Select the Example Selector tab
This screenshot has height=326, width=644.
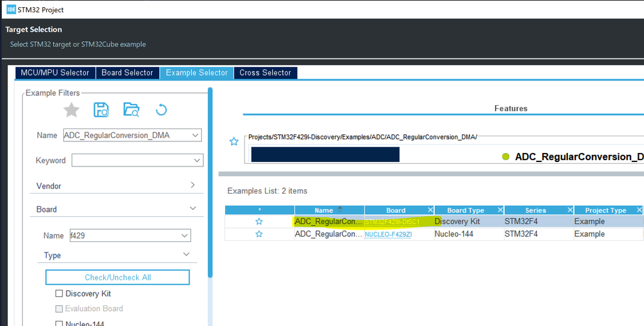(197, 73)
